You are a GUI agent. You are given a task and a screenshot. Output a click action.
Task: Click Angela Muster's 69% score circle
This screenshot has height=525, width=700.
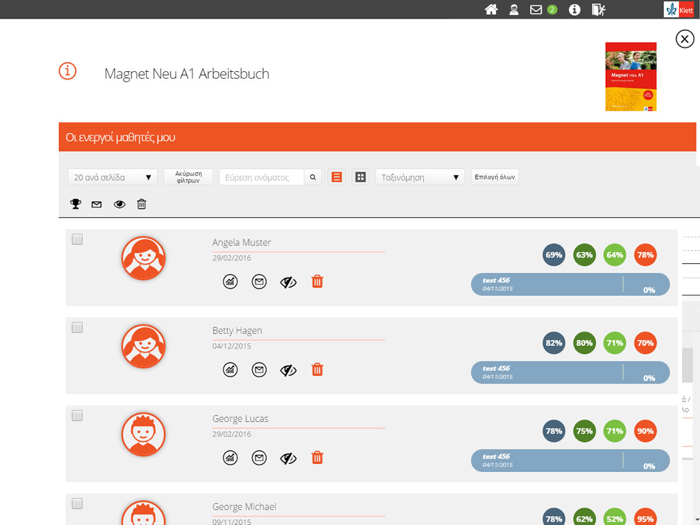coord(554,255)
